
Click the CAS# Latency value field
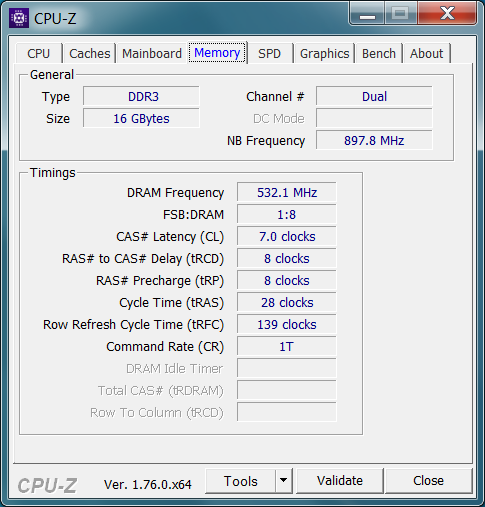(x=287, y=236)
